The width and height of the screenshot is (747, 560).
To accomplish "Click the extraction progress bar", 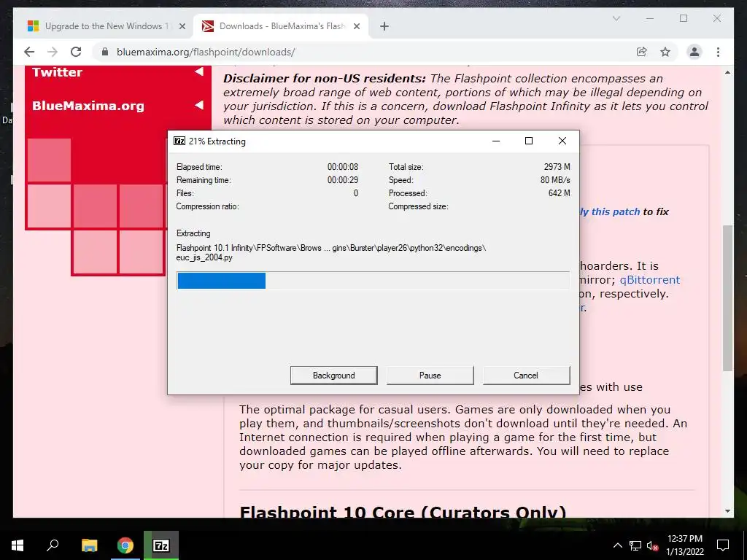I will coord(373,281).
